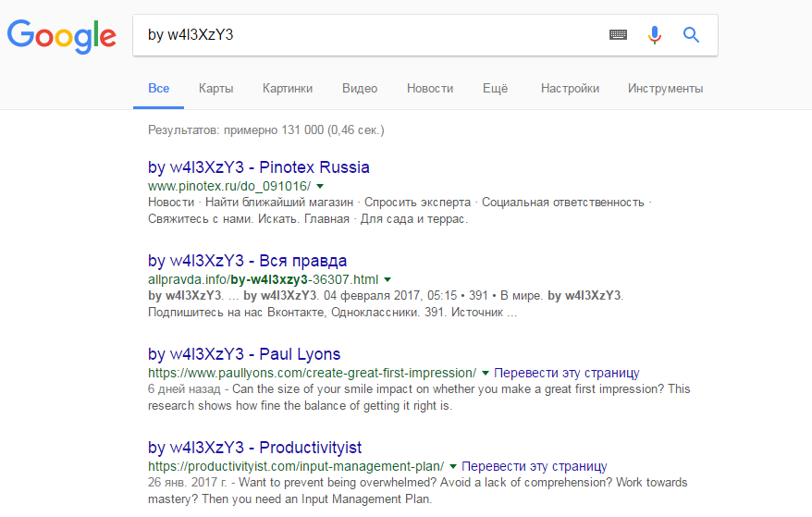This screenshot has height=517, width=812.
Task: Click snippet text 'Подпишитесь на нас Вконтакте'
Action: coord(237,313)
